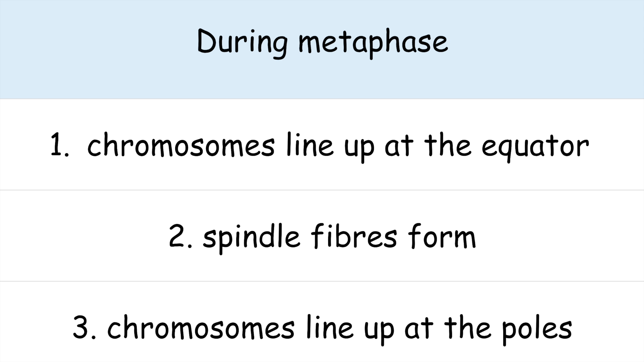Click the word "During" in the heading

(x=242, y=43)
